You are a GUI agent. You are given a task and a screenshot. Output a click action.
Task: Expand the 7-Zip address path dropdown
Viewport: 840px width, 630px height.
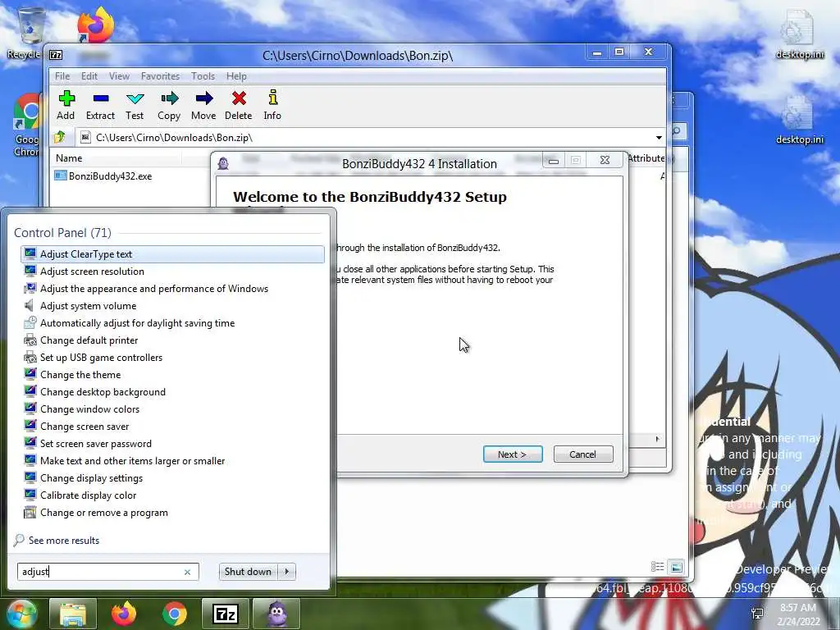pyautogui.click(x=659, y=138)
